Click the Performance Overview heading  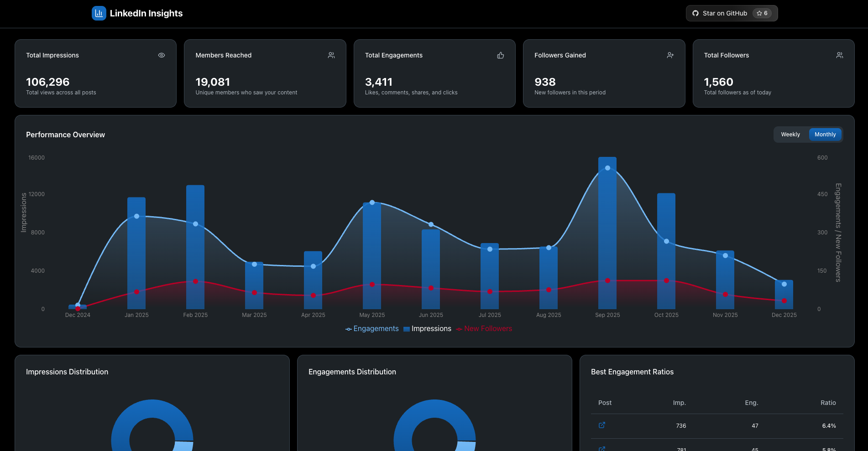click(65, 135)
